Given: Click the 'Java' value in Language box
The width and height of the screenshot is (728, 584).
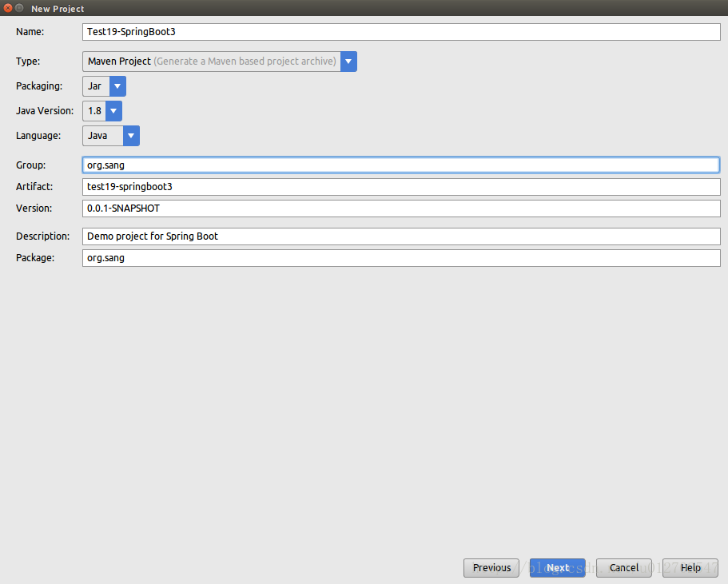Looking at the screenshot, I should click(97, 136).
